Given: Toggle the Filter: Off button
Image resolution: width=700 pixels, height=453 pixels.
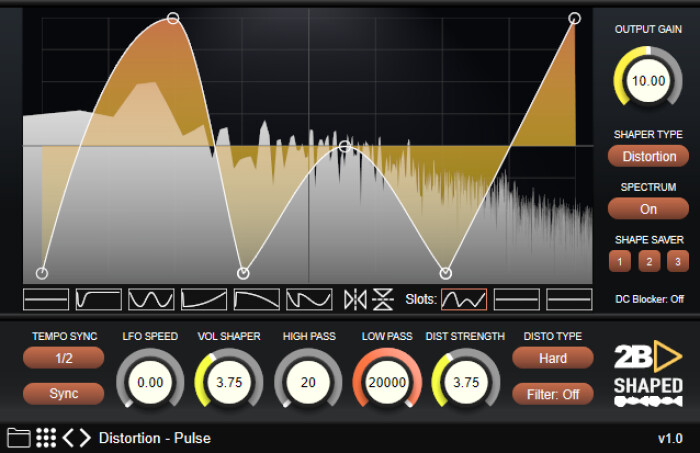Looking at the screenshot, I should pos(553,394).
